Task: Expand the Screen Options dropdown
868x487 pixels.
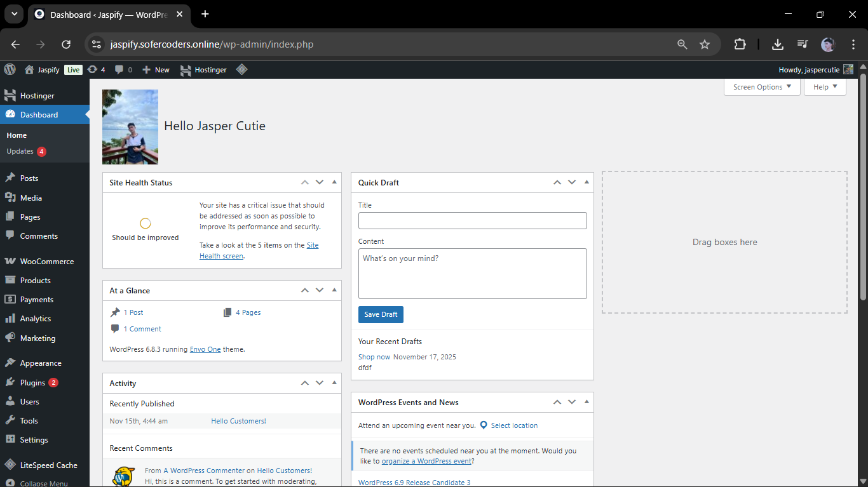Action: coord(761,87)
